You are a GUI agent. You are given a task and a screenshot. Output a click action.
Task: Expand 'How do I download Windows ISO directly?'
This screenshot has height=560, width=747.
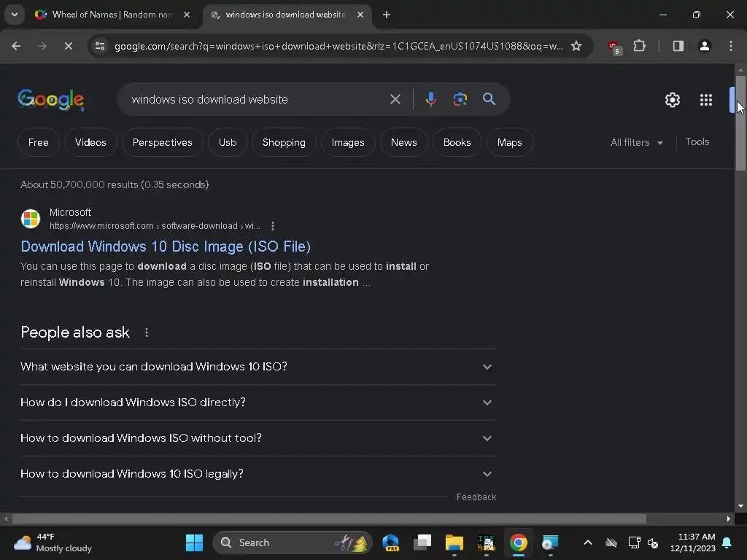point(258,402)
